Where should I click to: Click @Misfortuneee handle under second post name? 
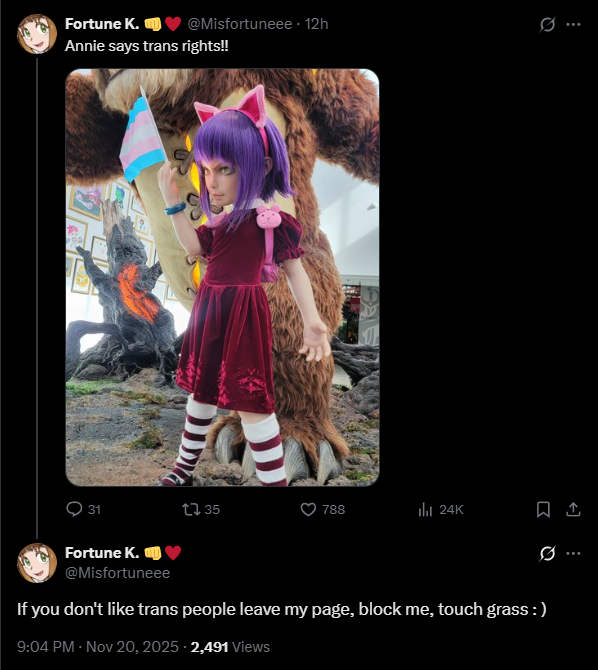coord(118,573)
